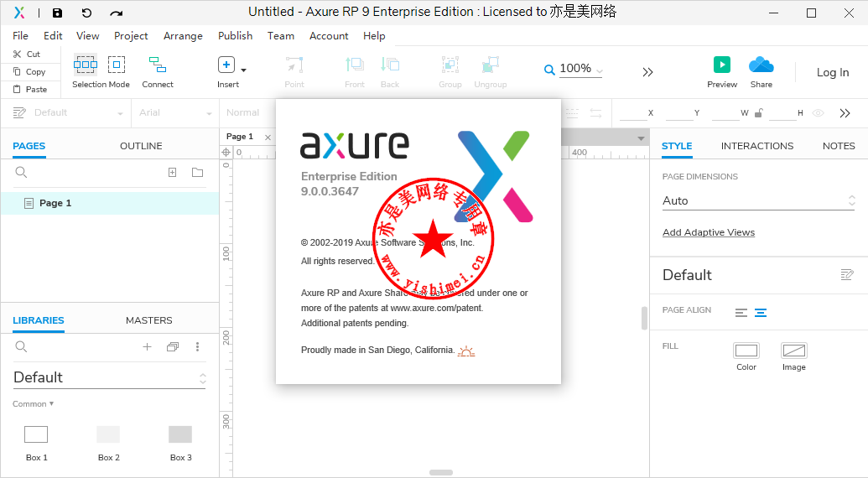Viewport: 868px width, 478px height.
Task: Click the Paste clipboard button
Action: coord(29,89)
